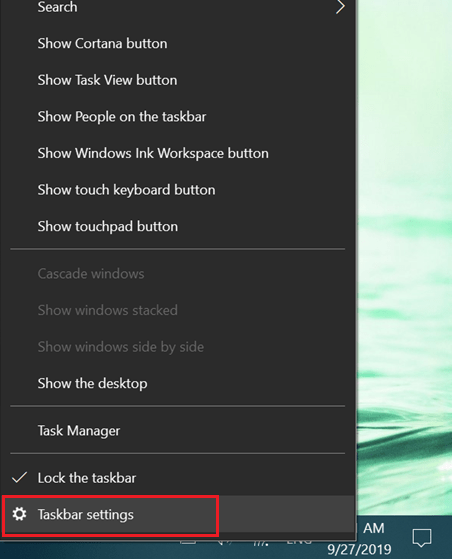Image resolution: width=452 pixels, height=559 pixels.
Task: Enable Show Cortana button
Action: (102, 43)
